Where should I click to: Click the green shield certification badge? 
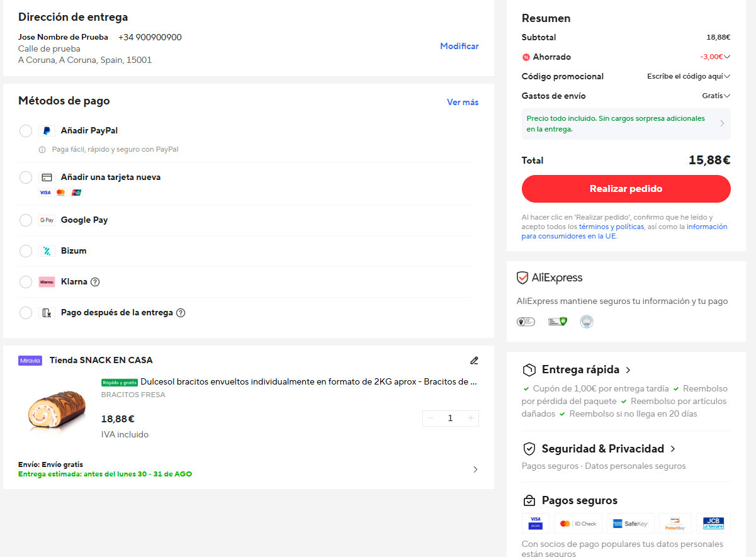[x=558, y=322]
